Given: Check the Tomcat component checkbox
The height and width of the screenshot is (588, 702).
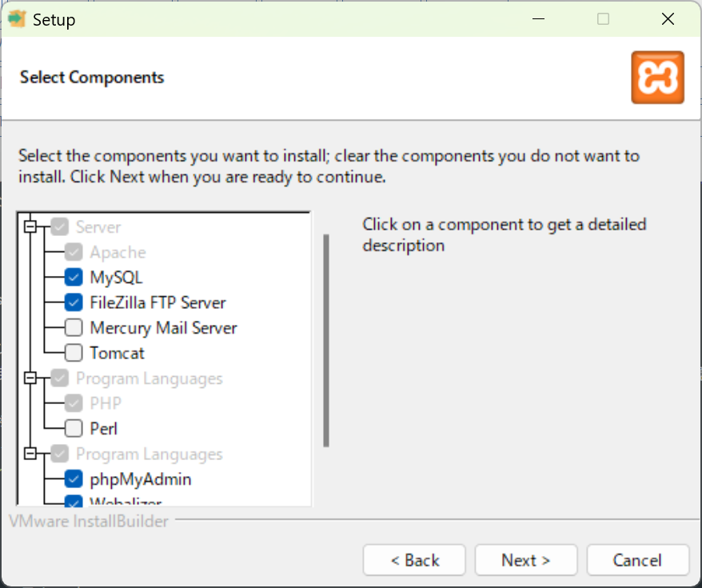Looking at the screenshot, I should [74, 353].
